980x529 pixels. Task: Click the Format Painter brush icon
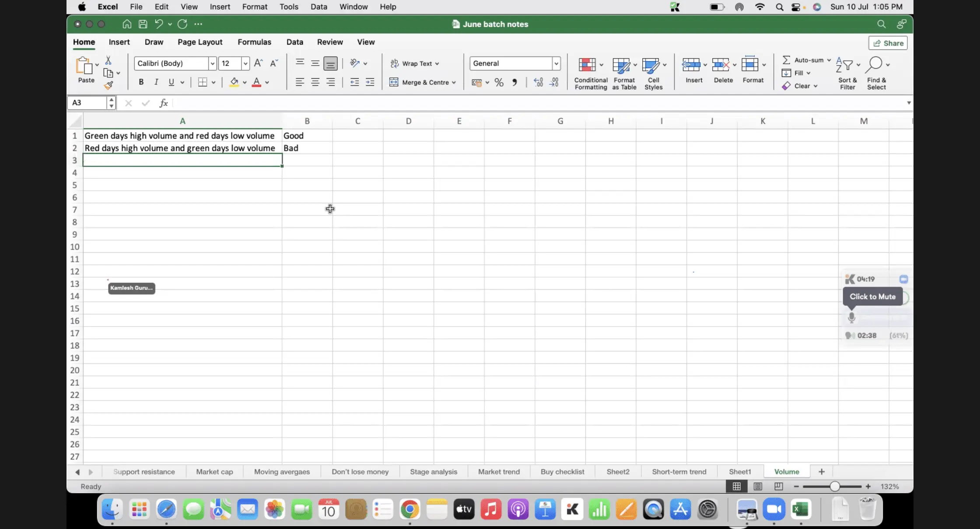click(x=108, y=85)
